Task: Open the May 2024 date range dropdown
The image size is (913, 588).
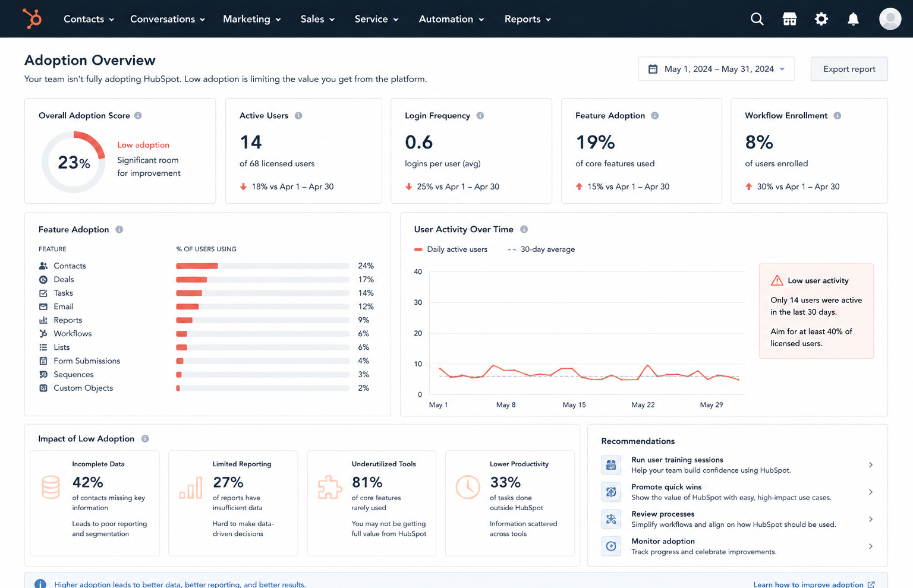Action: 716,69
